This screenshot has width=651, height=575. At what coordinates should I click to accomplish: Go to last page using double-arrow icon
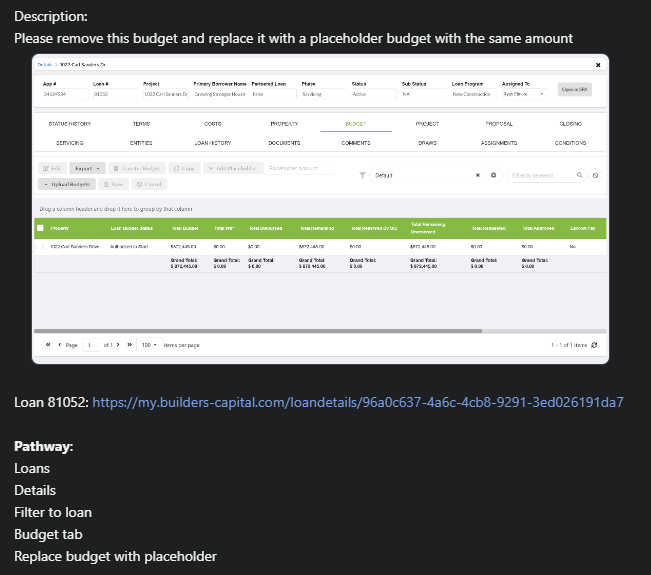point(130,345)
